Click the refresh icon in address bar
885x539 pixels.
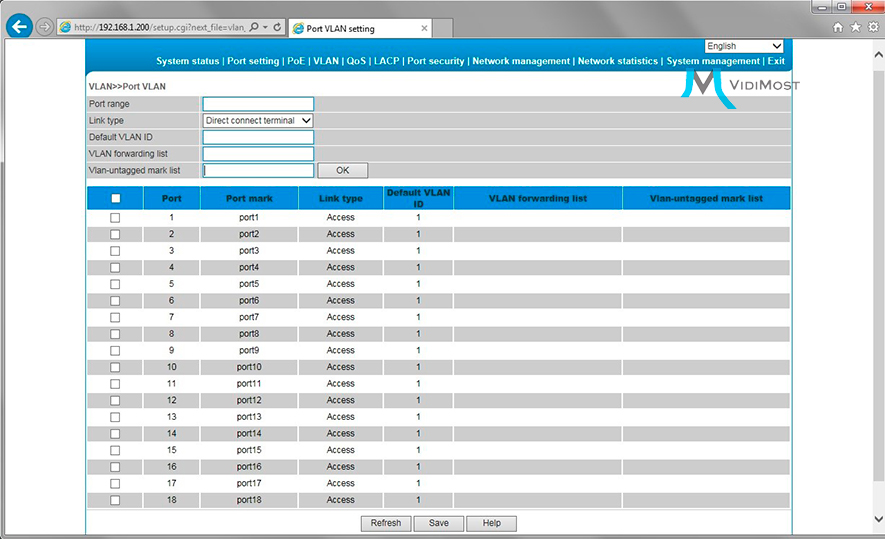tap(277, 28)
